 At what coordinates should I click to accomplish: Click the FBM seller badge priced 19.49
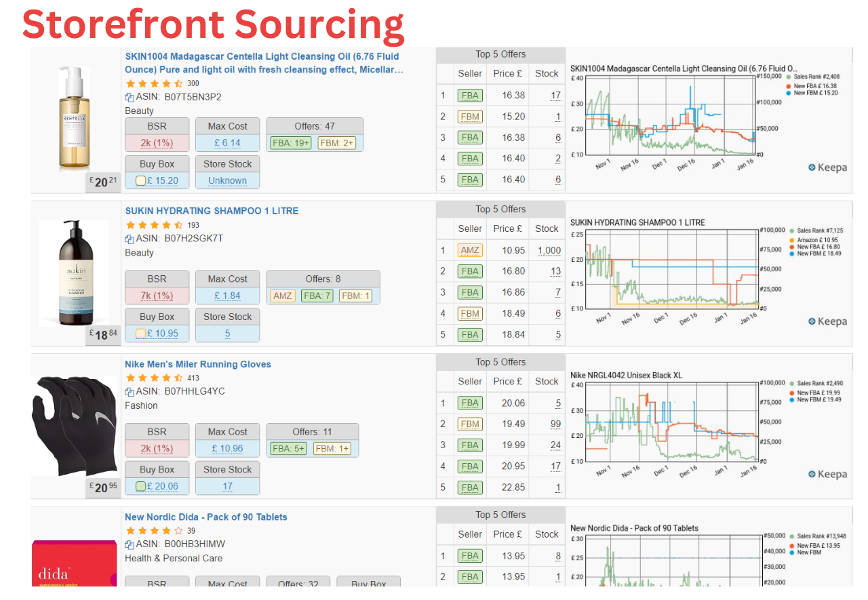[x=470, y=424]
